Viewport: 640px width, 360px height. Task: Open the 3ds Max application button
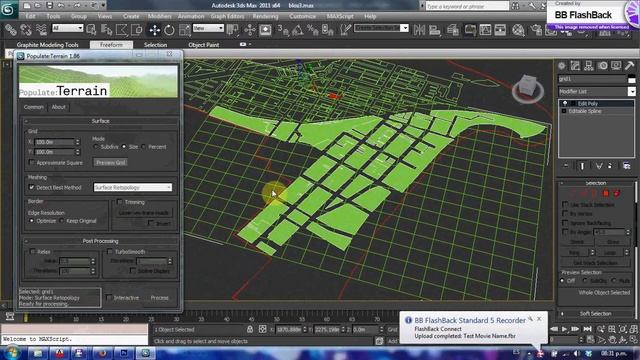tap(8, 9)
